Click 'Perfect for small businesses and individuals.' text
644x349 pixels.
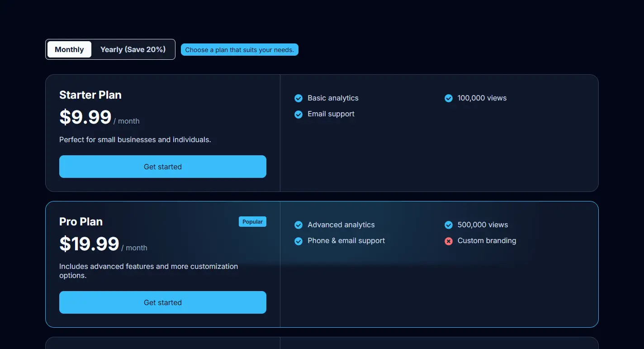(x=135, y=139)
